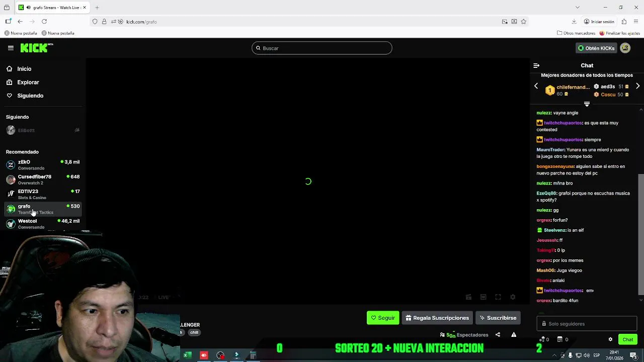Open browser extensions icon
644x362 pixels.
pyautogui.click(x=624, y=22)
